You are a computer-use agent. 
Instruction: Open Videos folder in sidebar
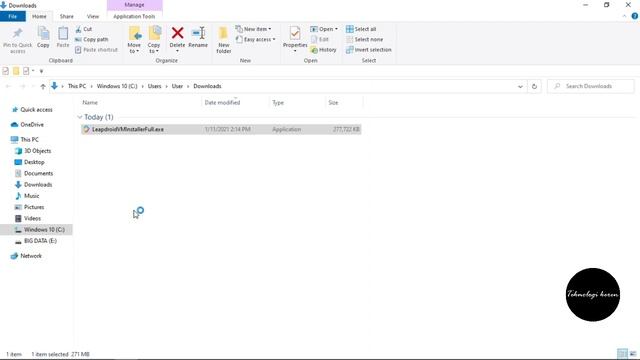click(x=28, y=218)
